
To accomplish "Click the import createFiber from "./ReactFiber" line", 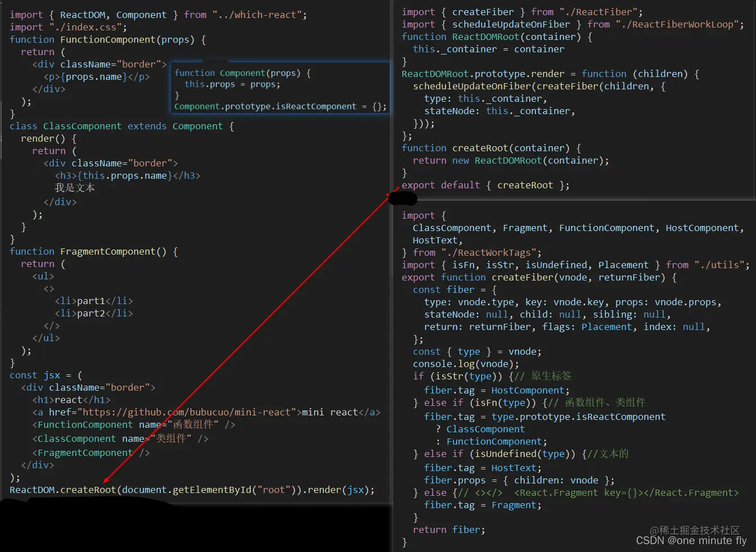I will tap(522, 12).
